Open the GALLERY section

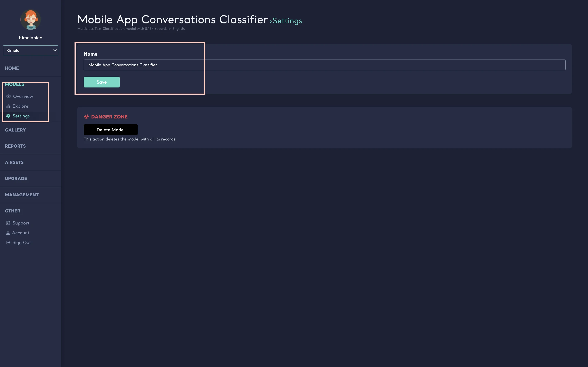15,130
